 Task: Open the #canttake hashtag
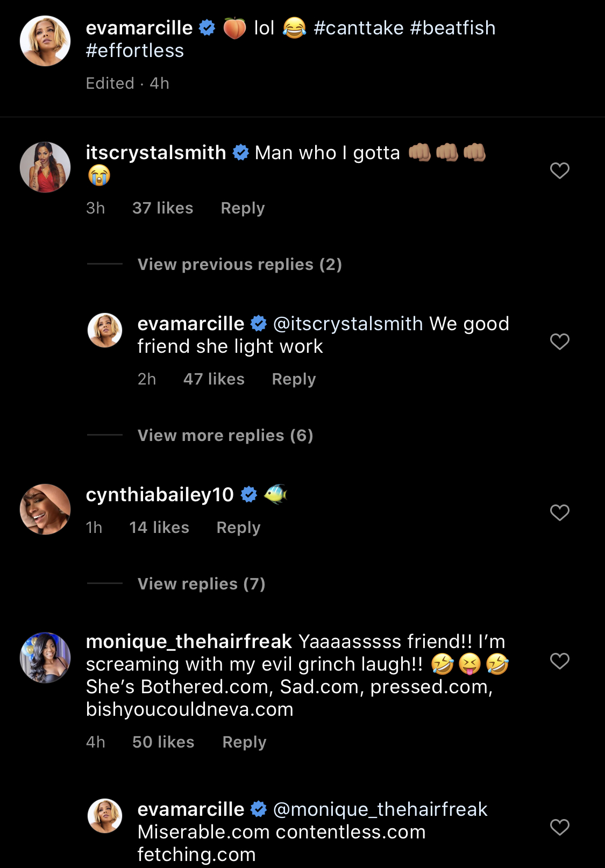tap(358, 28)
